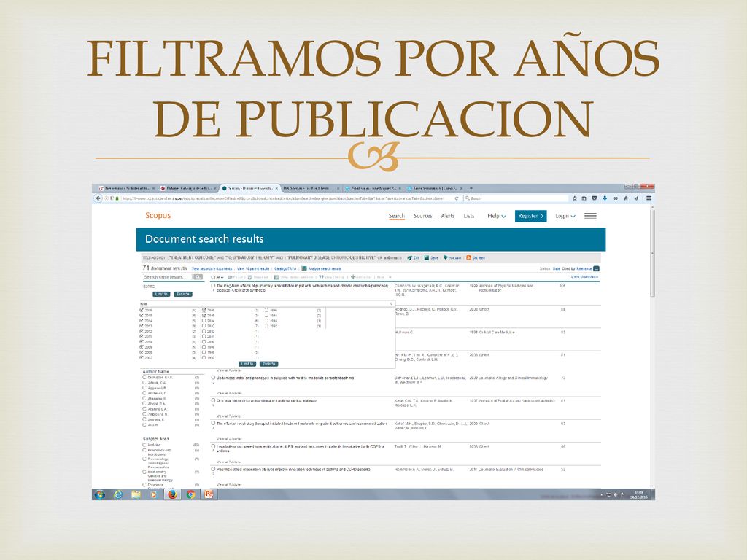Check the Medicine subject area filter
This screenshot has width=747, height=560.
click(144, 445)
